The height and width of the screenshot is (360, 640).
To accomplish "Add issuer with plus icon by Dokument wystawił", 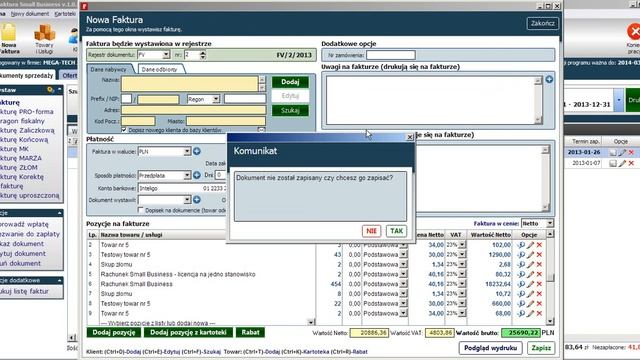I will pyautogui.click(x=197, y=200).
